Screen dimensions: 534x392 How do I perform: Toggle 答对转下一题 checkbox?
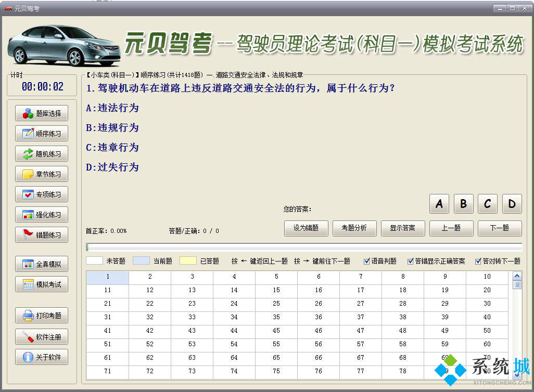(478, 262)
